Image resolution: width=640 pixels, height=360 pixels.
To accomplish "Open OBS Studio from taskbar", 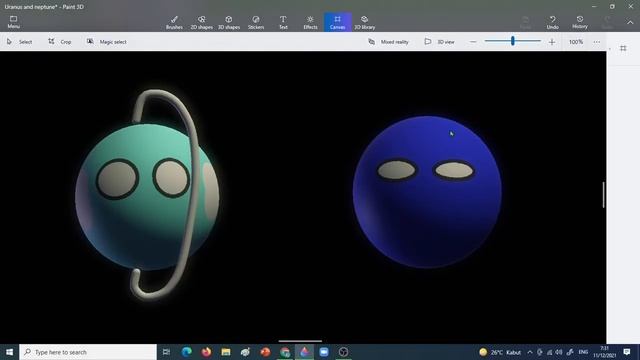I will click(x=344, y=352).
